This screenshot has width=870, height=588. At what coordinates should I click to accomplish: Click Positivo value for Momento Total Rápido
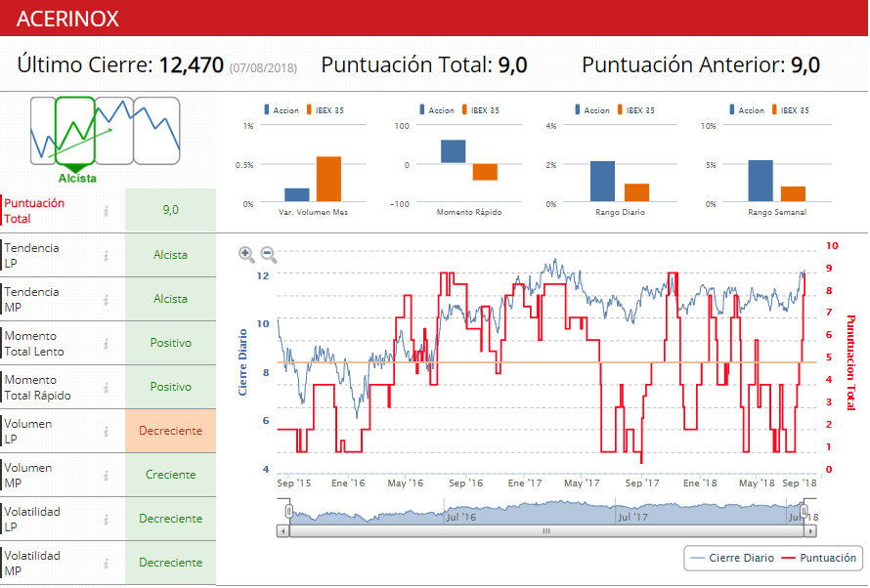click(170, 387)
